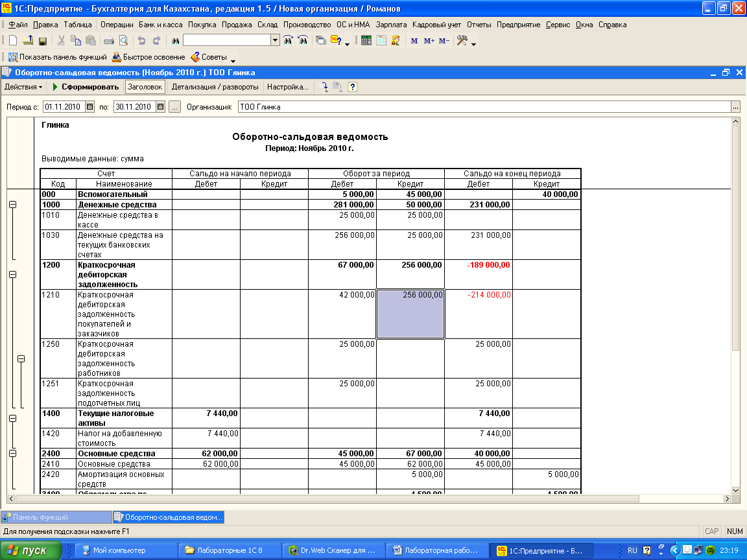Open the calendar icon in toolbar
The image size is (747, 560).
381,41
